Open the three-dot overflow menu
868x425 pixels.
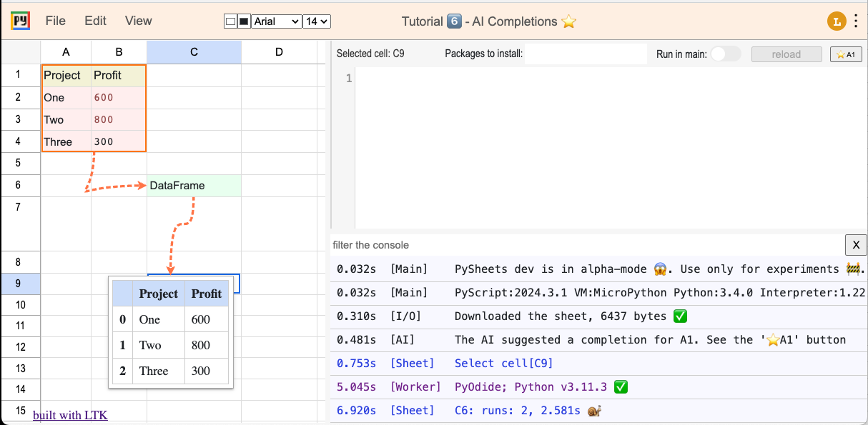[856, 21]
